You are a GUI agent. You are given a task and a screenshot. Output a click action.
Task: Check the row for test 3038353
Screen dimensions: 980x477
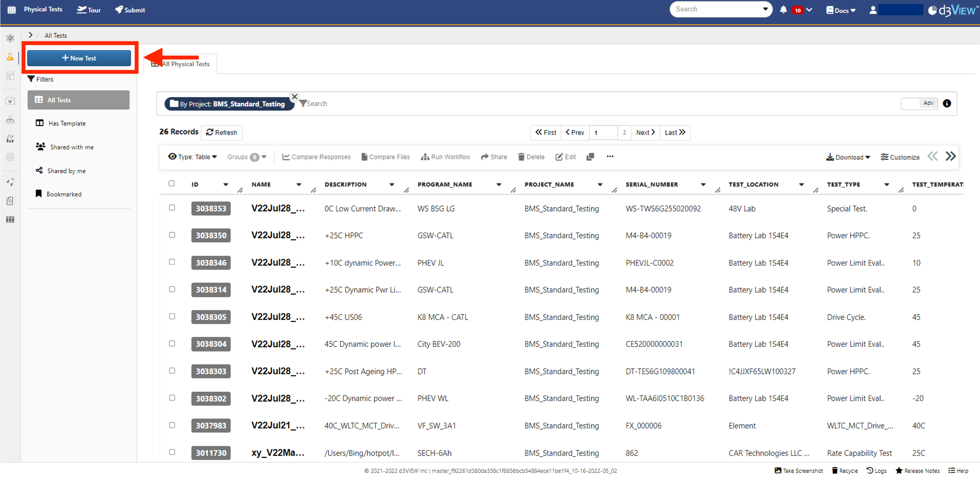172,208
